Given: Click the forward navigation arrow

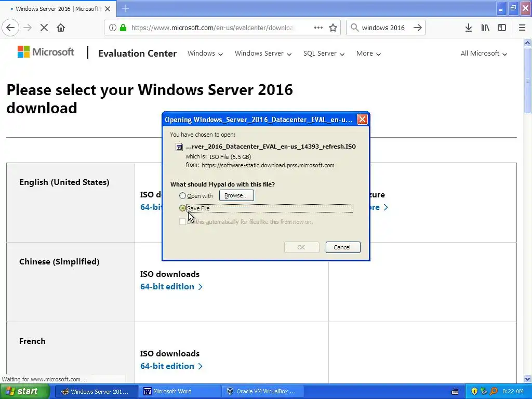Looking at the screenshot, I should 28,28.
